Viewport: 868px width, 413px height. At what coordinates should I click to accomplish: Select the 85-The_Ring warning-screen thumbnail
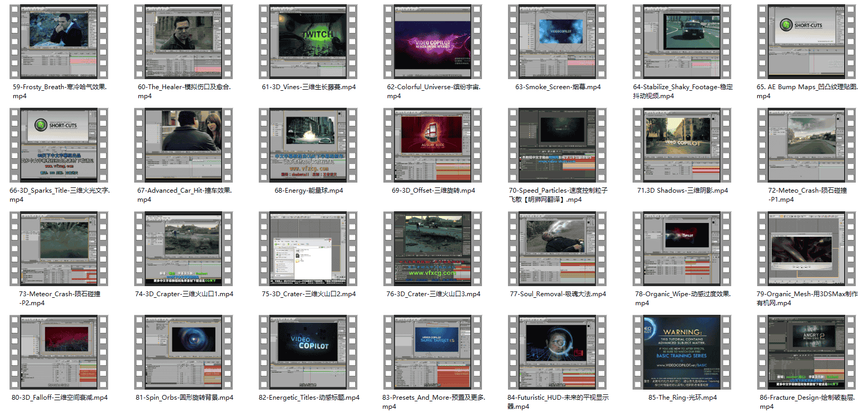point(682,352)
